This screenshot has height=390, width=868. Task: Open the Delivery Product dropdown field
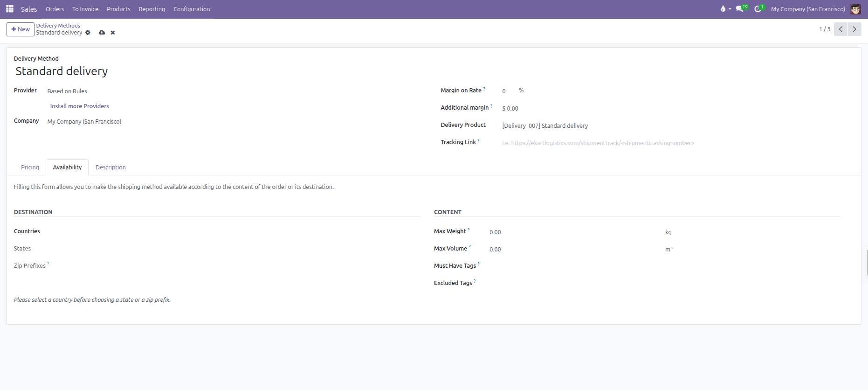click(675, 125)
